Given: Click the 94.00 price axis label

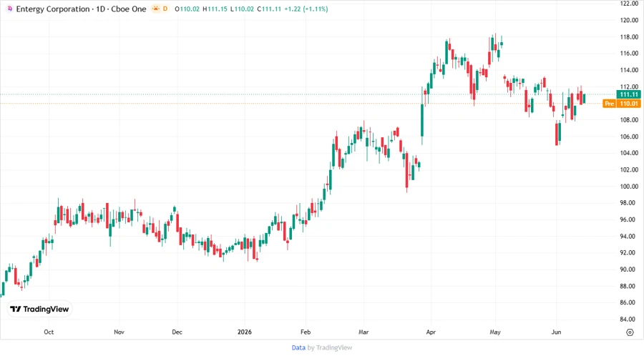Looking at the screenshot, I should tap(629, 236).
